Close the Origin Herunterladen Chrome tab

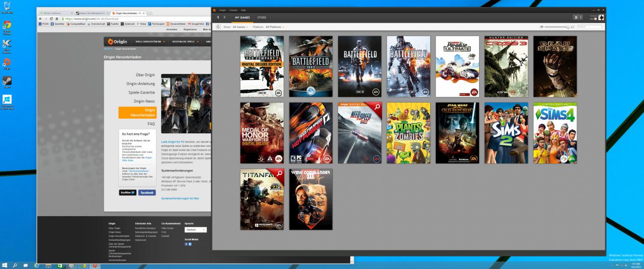pos(143,13)
